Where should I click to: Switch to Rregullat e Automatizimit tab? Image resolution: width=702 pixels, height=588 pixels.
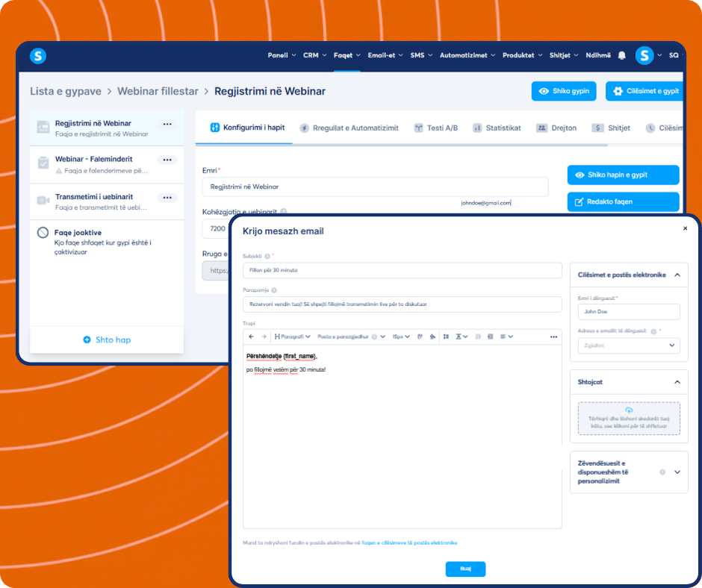point(350,128)
